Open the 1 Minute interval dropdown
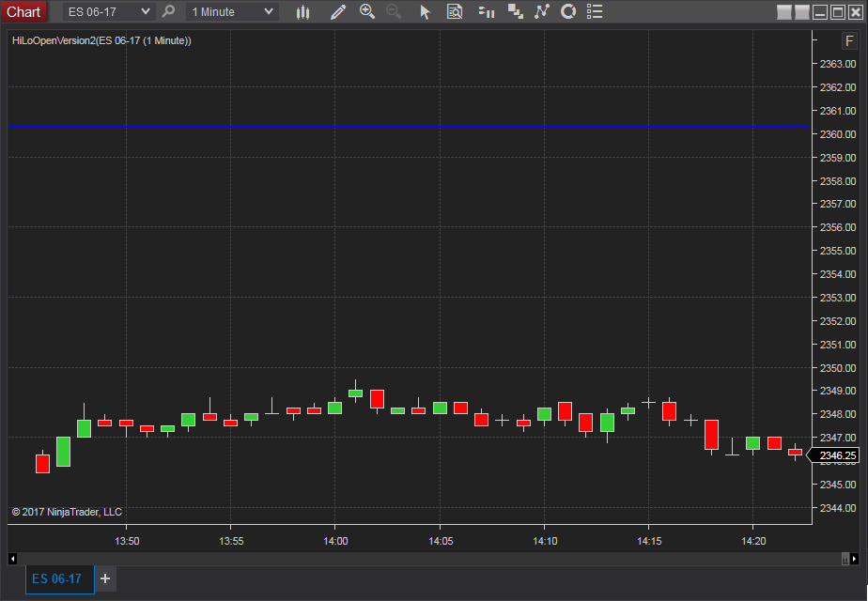The image size is (868, 601). (232, 11)
